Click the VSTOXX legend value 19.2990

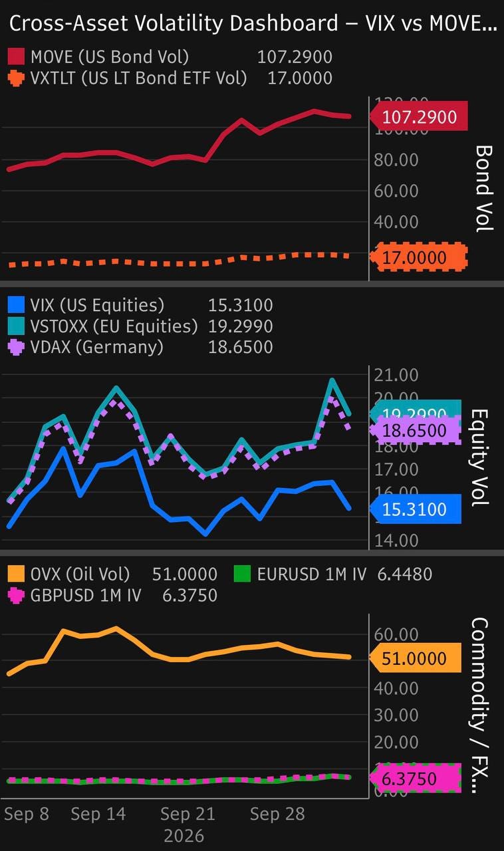pos(241,326)
